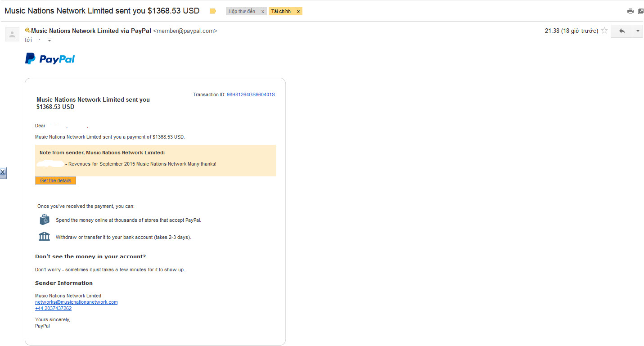
Task: Click the "Get the details" button
Action: [55, 180]
